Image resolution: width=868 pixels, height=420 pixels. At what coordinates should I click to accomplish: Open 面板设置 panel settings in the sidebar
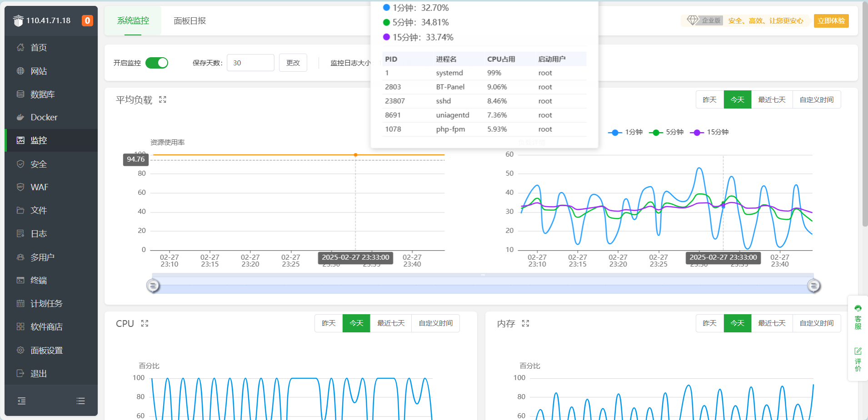(x=51, y=350)
